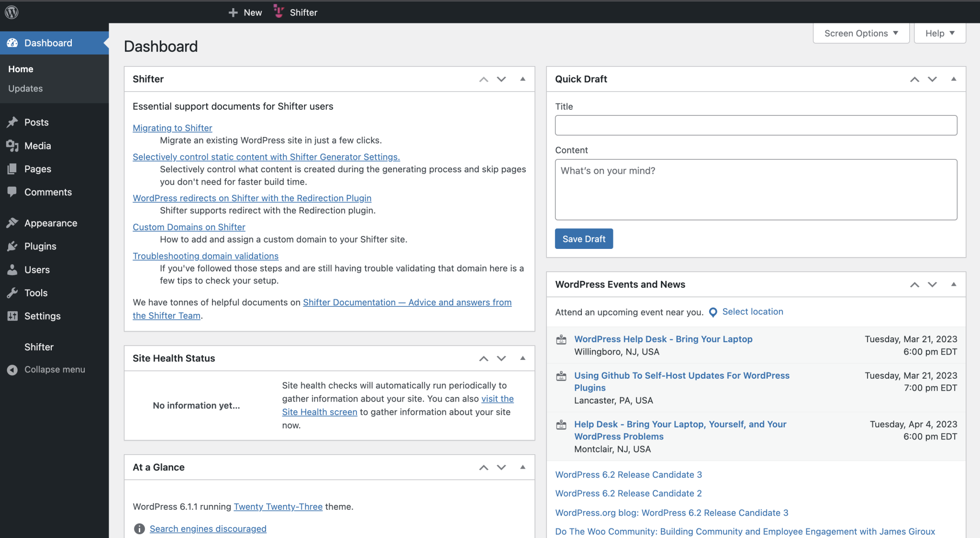Click the Plugins plug icon
This screenshot has width=980, height=538.
tap(12, 246)
